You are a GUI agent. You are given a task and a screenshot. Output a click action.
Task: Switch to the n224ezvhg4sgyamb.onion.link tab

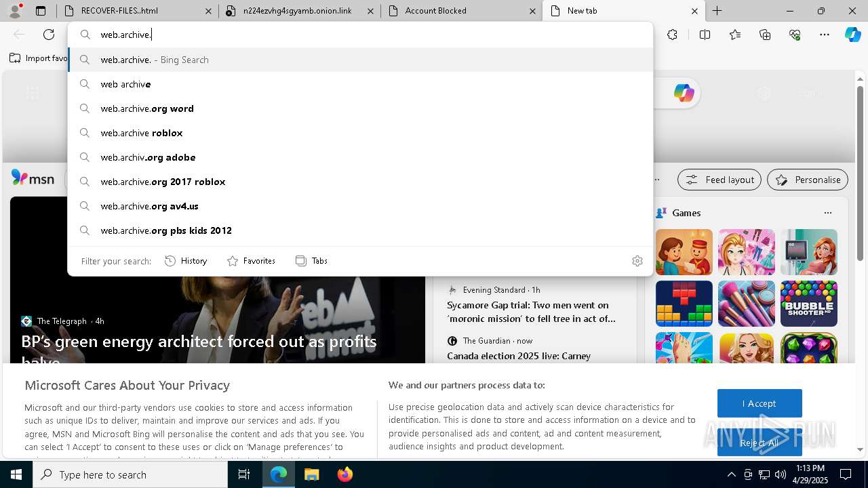[x=299, y=11]
